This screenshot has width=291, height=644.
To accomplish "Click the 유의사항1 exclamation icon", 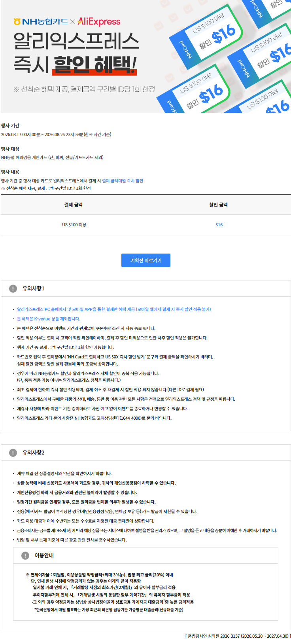I will (13, 289).
